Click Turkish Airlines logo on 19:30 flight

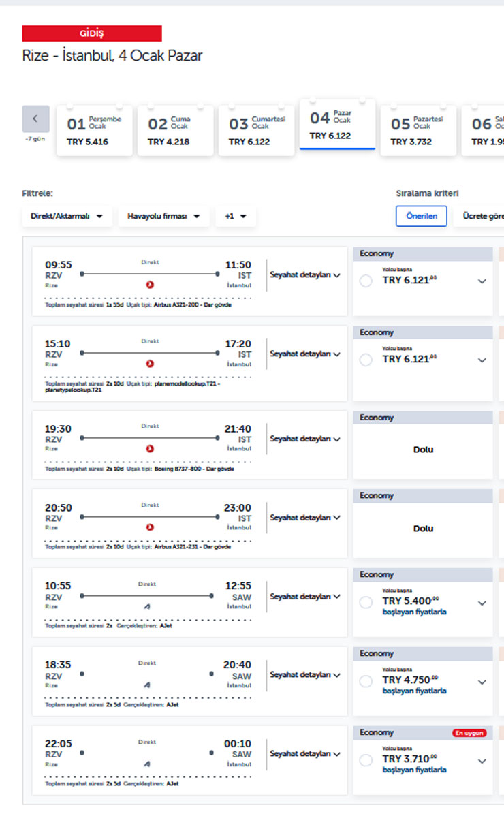150,449
